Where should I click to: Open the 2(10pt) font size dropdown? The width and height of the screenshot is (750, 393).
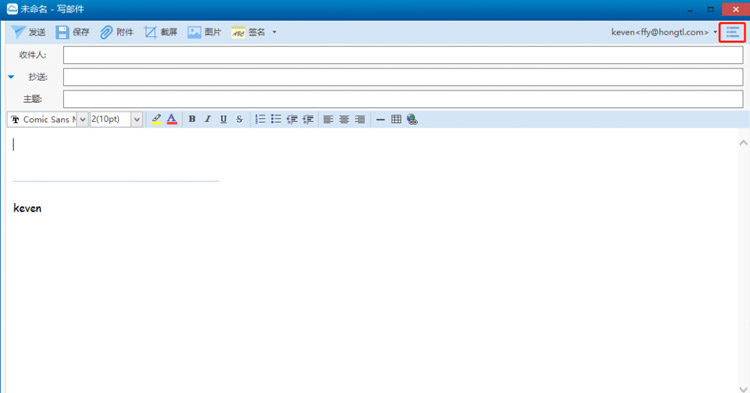pyautogui.click(x=137, y=119)
